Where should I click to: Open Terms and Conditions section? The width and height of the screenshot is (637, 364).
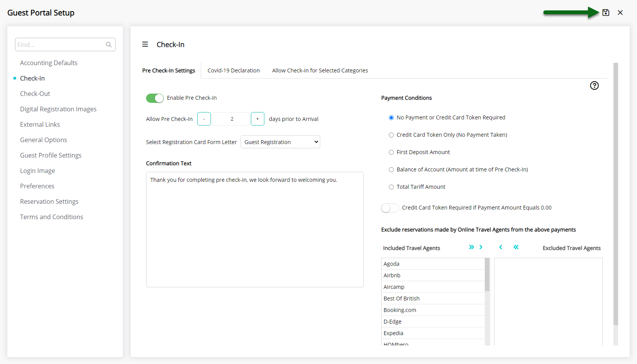52,217
